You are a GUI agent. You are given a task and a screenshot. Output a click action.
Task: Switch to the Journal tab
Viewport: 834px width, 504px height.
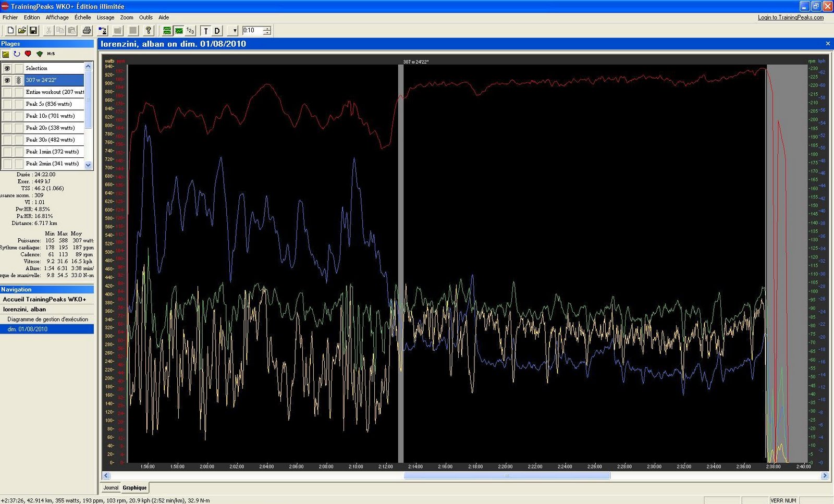coord(111,488)
